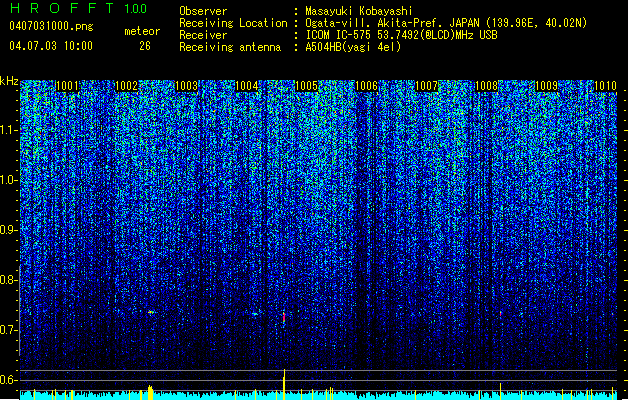Click observer name Masayuki Kobayashi
The width and height of the screenshot is (629, 400).
pos(359,11)
